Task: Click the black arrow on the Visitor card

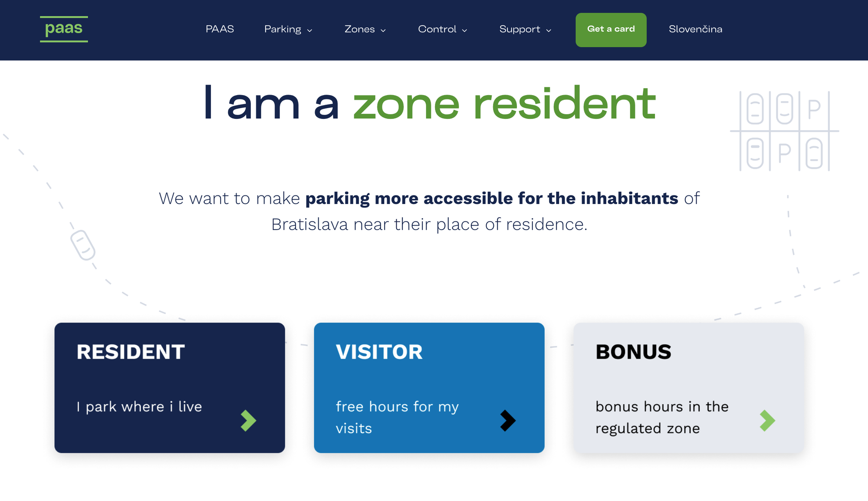Action: click(508, 421)
